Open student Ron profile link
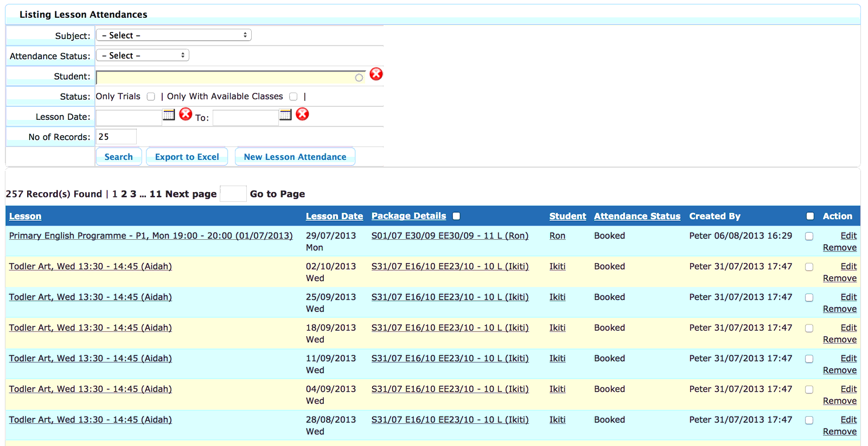 click(x=557, y=235)
